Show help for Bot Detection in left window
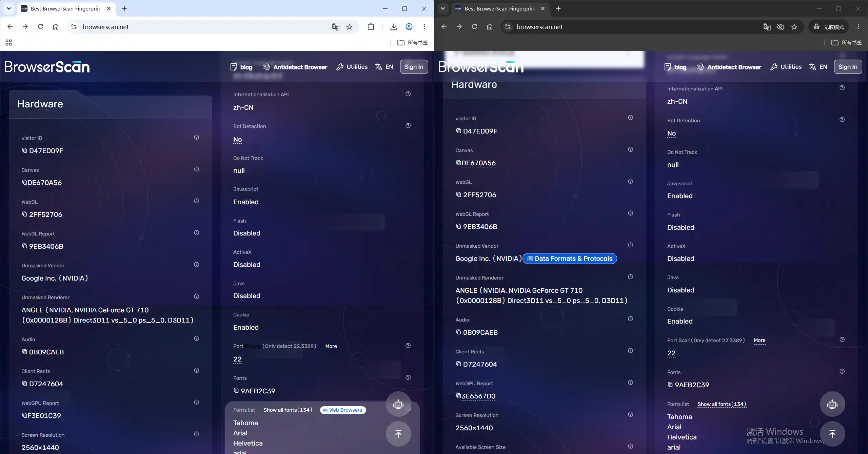The height and width of the screenshot is (454, 868). (x=408, y=126)
